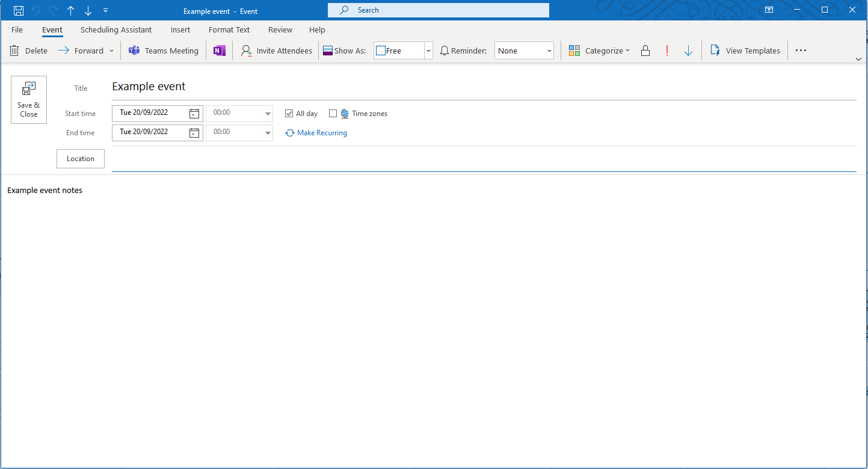This screenshot has width=868, height=469.
Task: Open more commands ellipsis menu
Action: [x=801, y=51]
